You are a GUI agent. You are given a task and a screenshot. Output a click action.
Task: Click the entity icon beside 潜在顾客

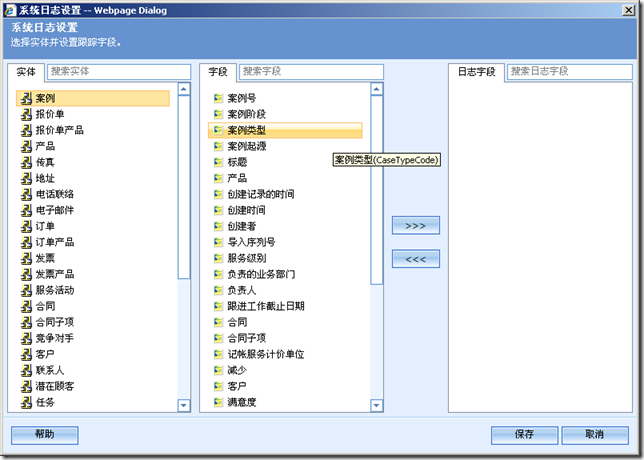[26, 386]
